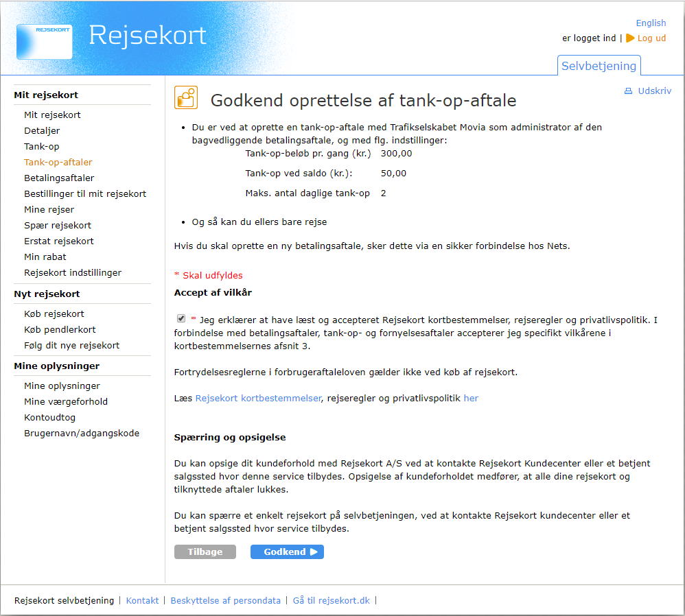685x616 pixels.
Task: Click the Rejsekort card logo
Action: [44, 41]
